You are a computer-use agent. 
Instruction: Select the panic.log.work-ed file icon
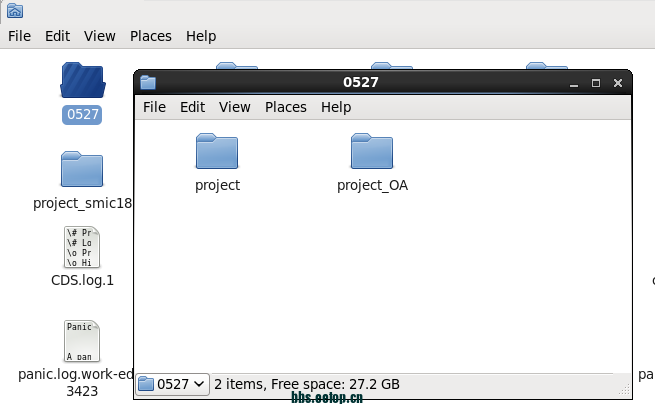point(82,341)
